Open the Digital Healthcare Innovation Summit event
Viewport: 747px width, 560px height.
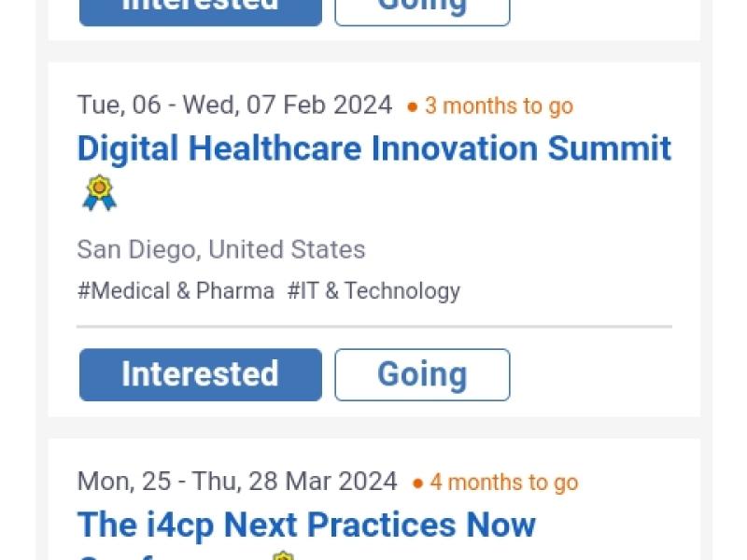pos(373,149)
